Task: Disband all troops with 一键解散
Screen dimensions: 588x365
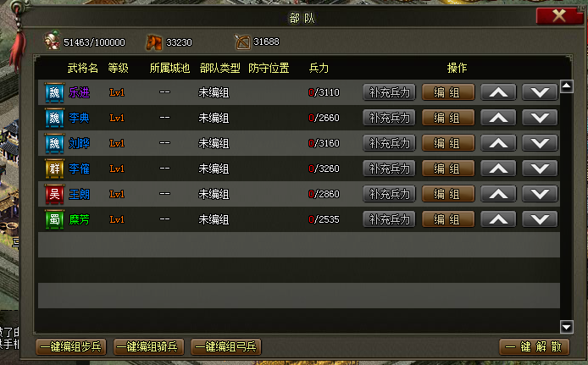Action: (534, 346)
